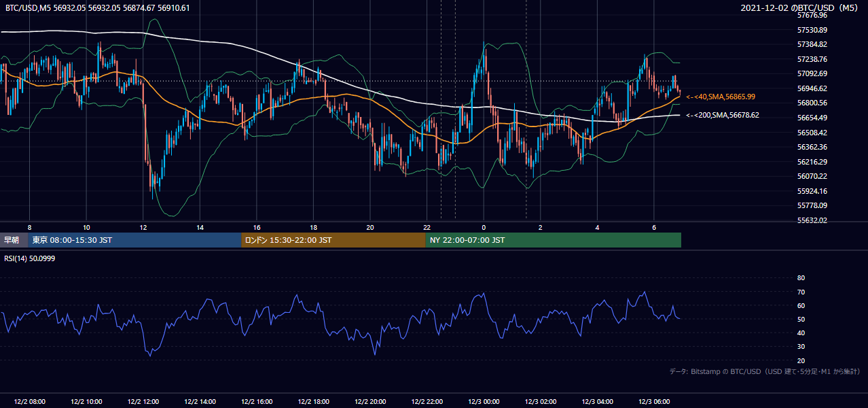Click hour tick 14 under price chart
The image size is (868, 408).
point(200,227)
